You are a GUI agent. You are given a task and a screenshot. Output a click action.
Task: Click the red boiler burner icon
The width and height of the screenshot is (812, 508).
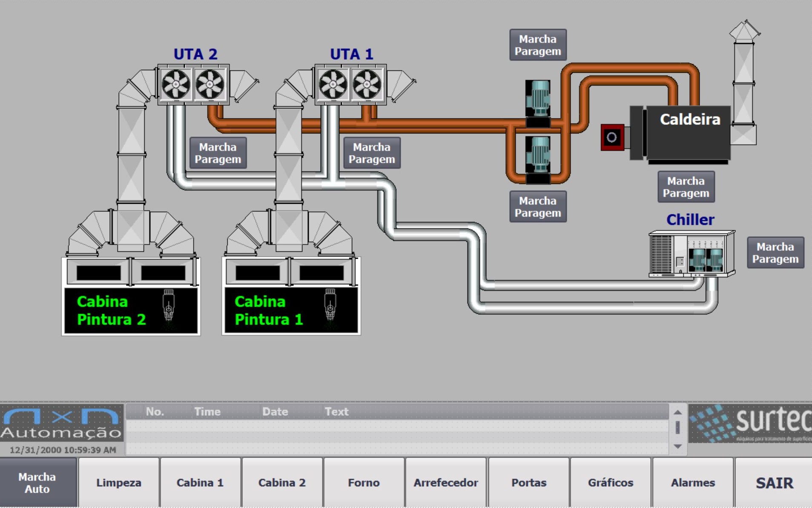[x=612, y=137]
